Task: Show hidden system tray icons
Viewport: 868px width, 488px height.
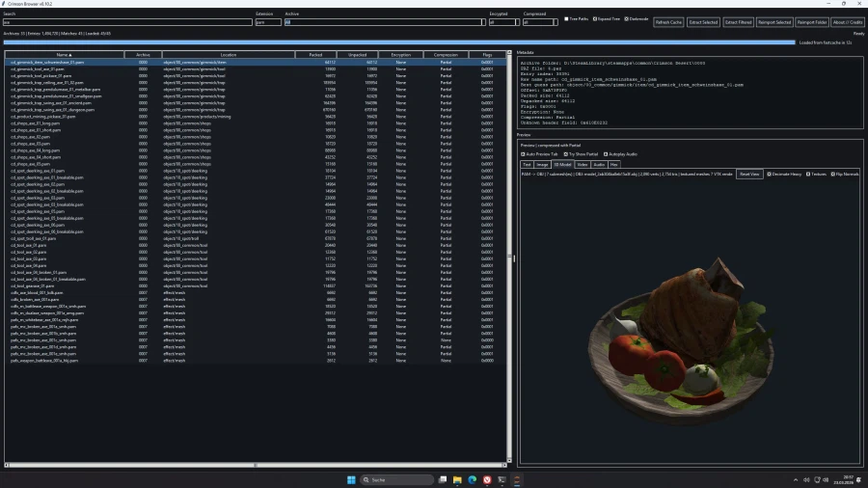Action: (795, 479)
